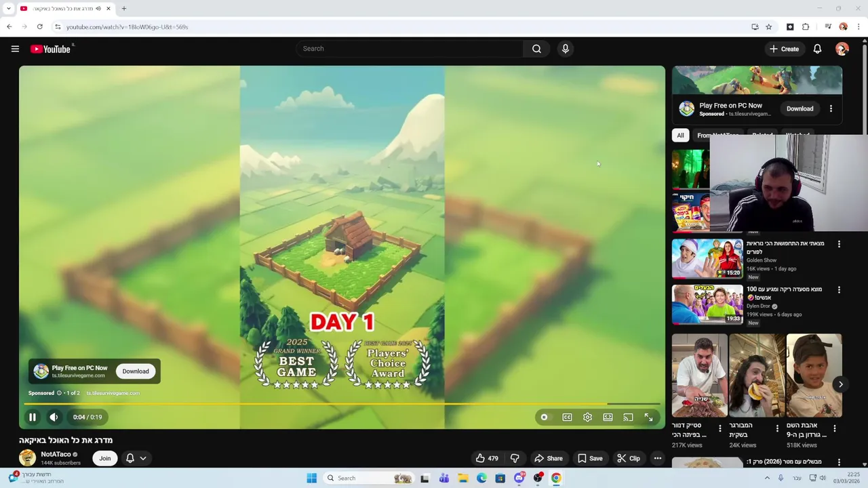This screenshot has width=868, height=488.
Task: Go back in the browser
Action: (9, 27)
